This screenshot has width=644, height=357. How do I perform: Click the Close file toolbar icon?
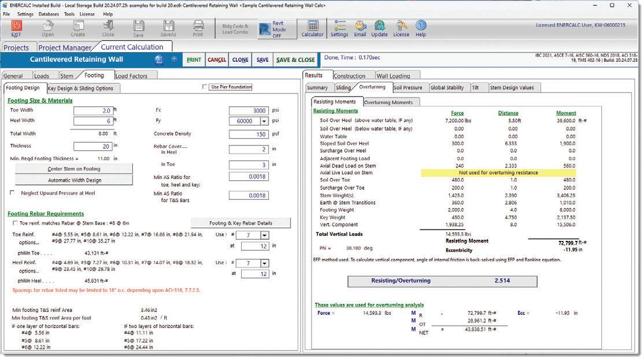tap(109, 28)
